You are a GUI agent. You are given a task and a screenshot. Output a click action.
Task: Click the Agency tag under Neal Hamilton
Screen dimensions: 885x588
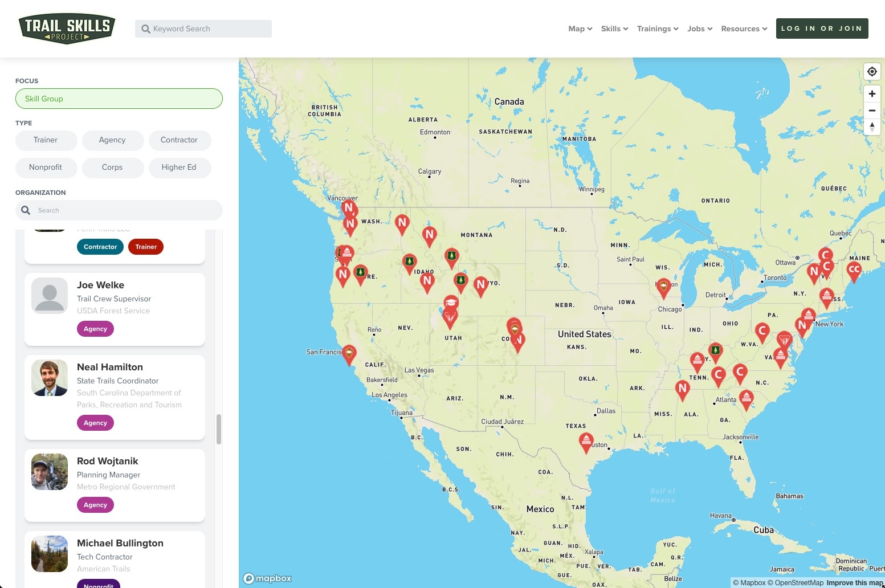[95, 423]
